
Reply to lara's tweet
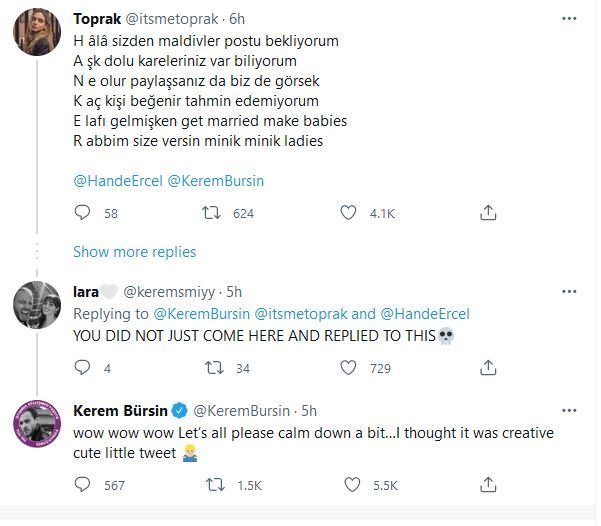point(83,369)
